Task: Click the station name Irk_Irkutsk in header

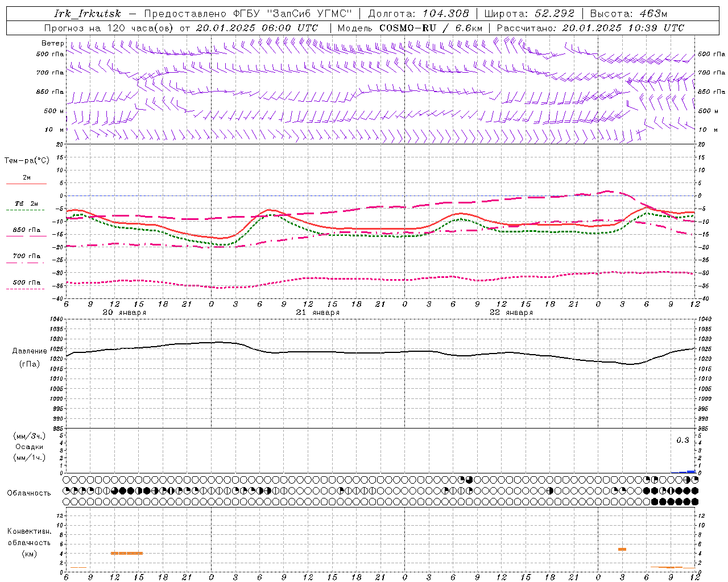Action: click(x=87, y=14)
